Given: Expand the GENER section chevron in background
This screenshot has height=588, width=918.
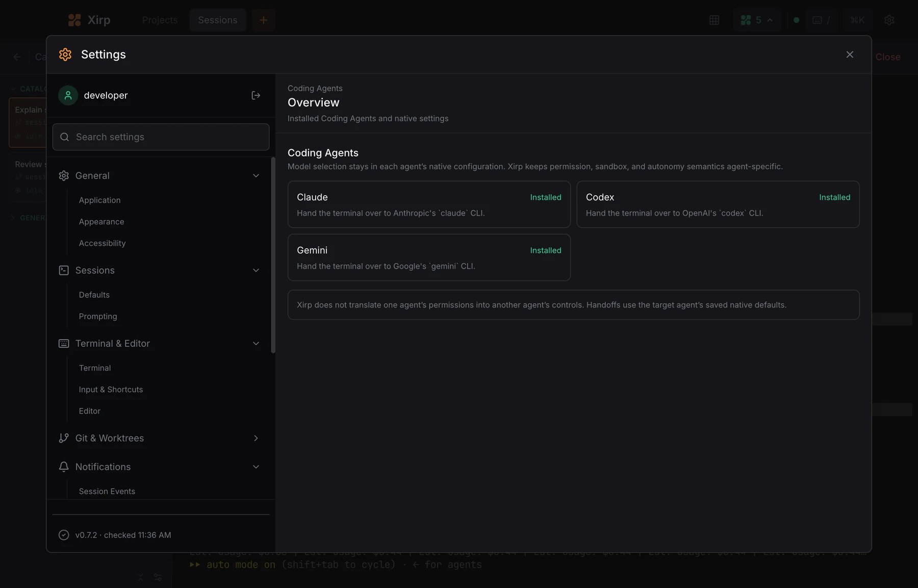Looking at the screenshot, I should click(13, 218).
